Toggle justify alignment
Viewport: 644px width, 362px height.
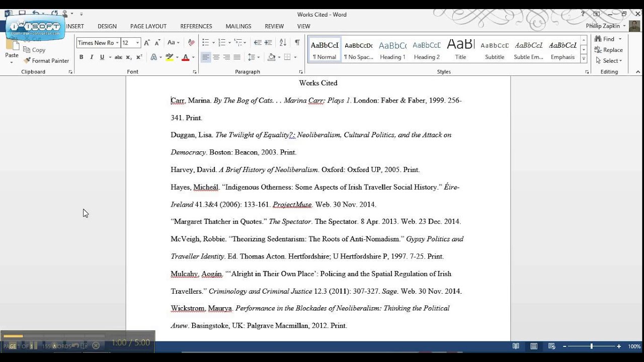(x=236, y=57)
